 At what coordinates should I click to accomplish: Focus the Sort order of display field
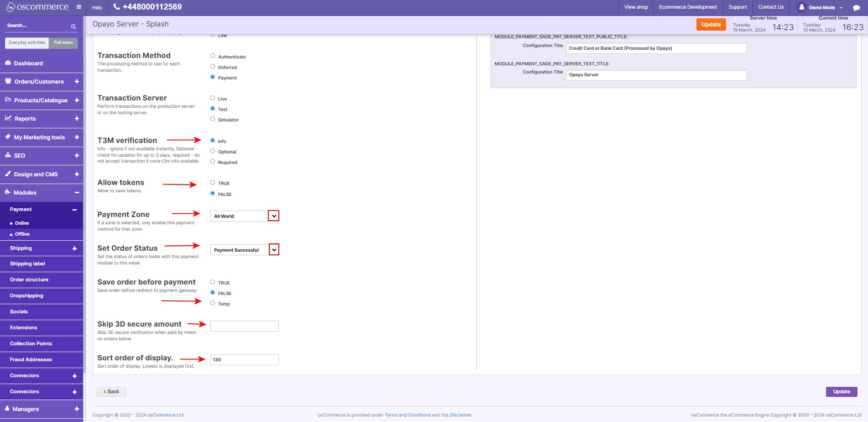(245, 360)
